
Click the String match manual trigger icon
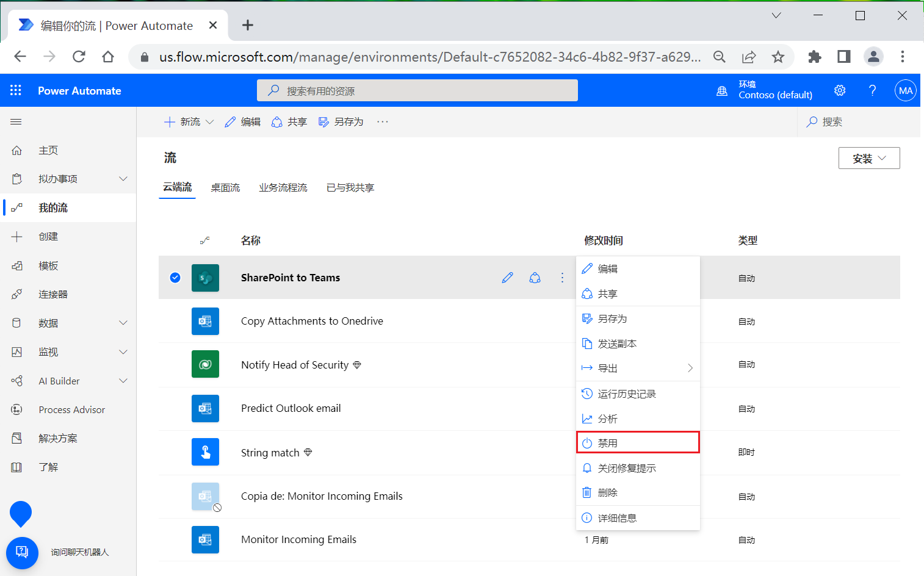(x=205, y=452)
